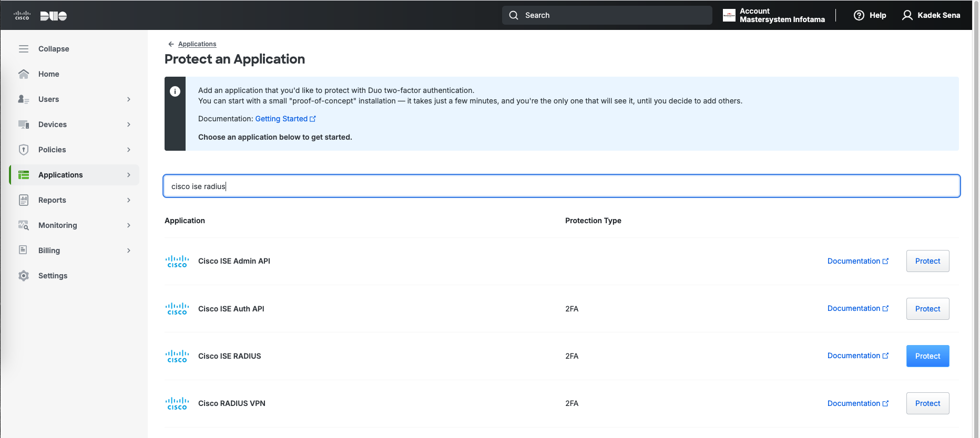Viewport: 980px width, 438px height.
Task: Click the Policies shield icon
Action: 24,150
